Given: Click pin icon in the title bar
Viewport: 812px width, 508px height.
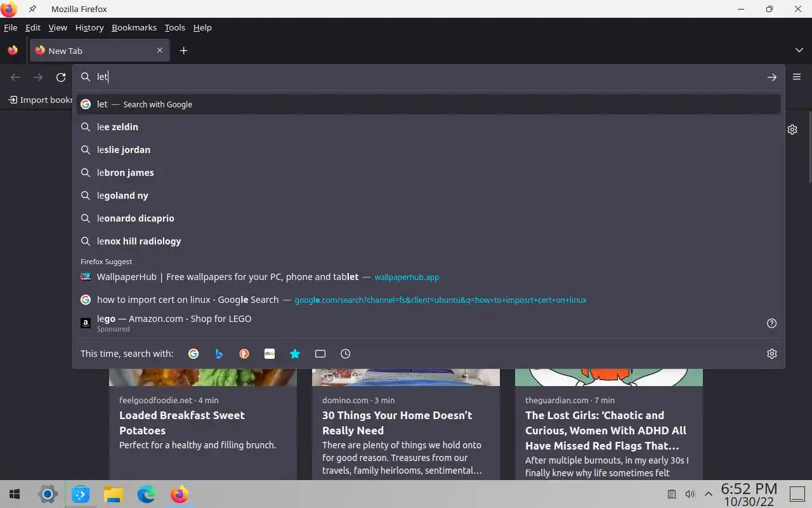Looking at the screenshot, I should tap(32, 9).
